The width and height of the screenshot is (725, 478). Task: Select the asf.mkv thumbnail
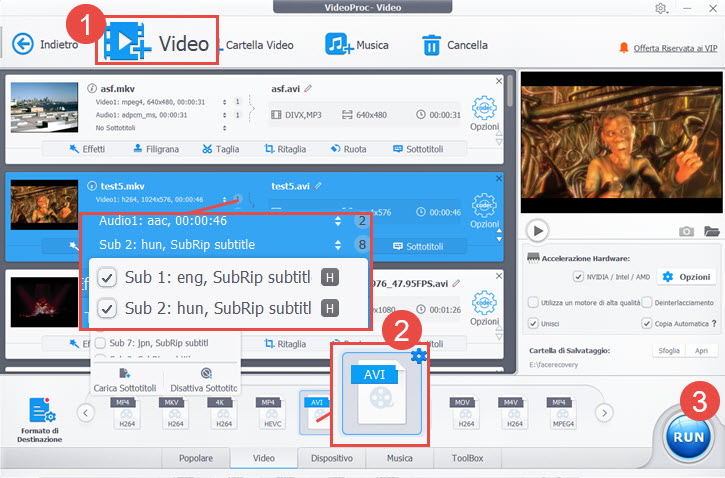click(x=44, y=107)
